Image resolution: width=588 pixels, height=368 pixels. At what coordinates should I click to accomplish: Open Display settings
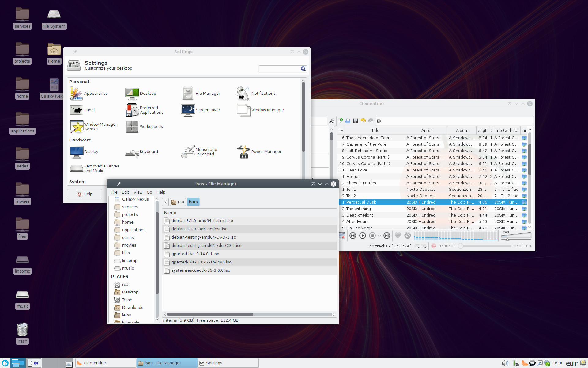click(x=84, y=152)
